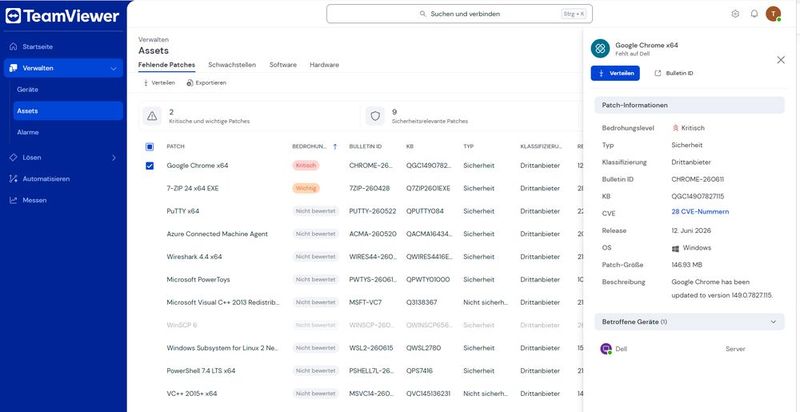
Task: Select the Microsoft PowerToys row
Action: (x=360, y=279)
